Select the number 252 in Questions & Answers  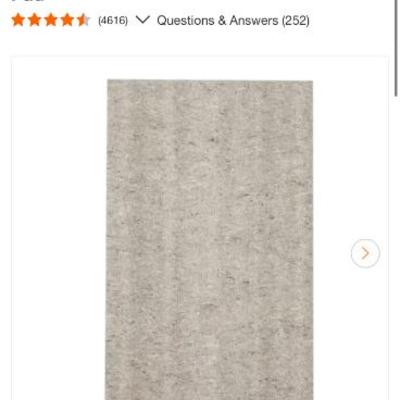(x=296, y=21)
